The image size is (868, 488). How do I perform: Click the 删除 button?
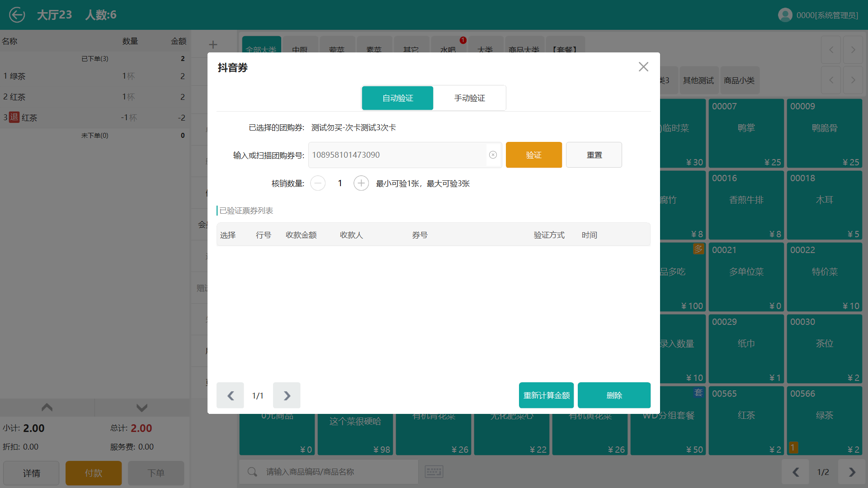[x=614, y=395]
